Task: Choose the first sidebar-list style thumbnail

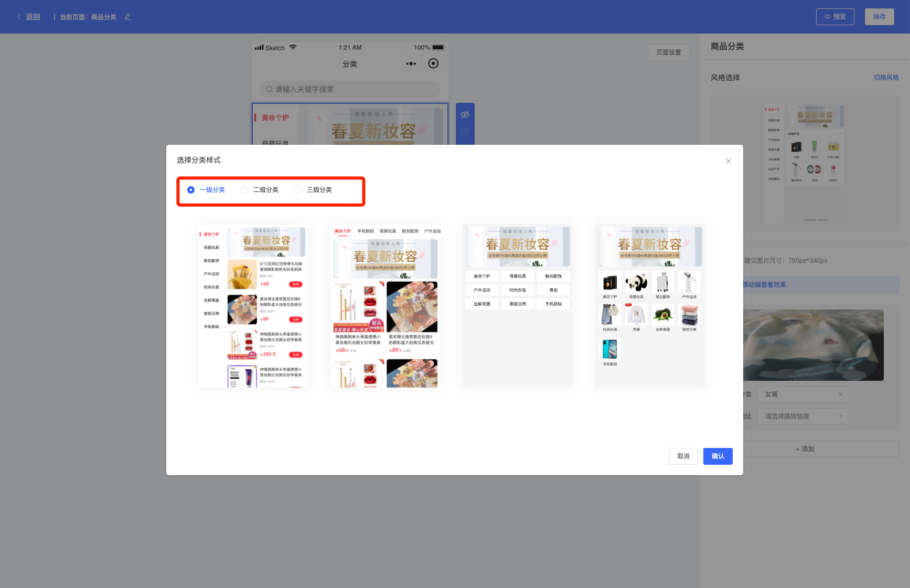Action: pos(253,307)
